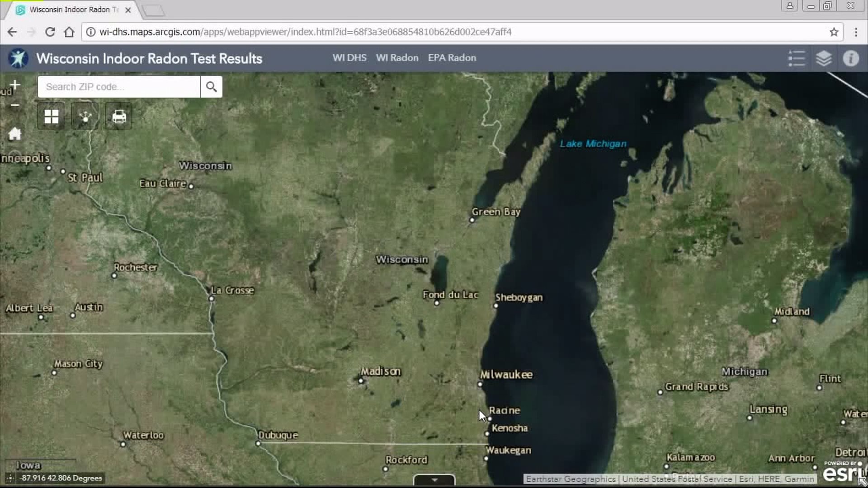Toggle the coordinate location crosshair button
The image size is (868, 488).
coord(10,478)
